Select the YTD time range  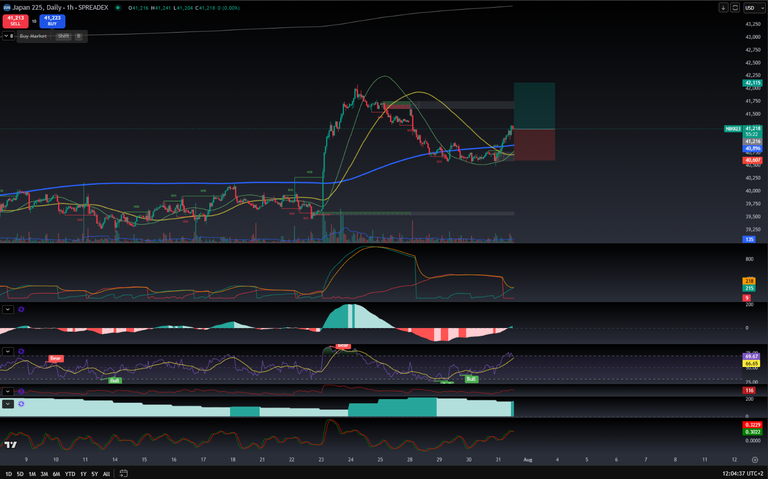70,473
